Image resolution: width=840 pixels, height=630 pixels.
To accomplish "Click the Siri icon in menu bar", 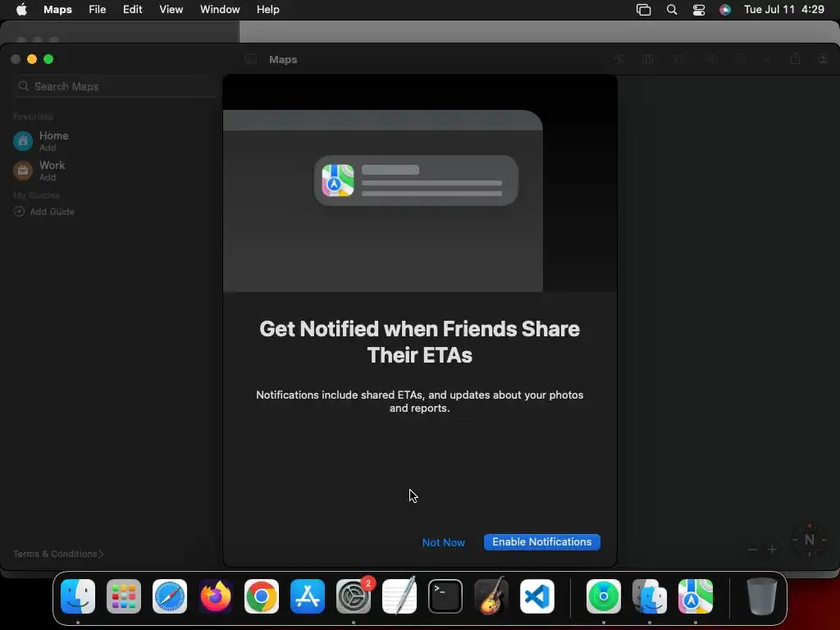I will pos(725,10).
